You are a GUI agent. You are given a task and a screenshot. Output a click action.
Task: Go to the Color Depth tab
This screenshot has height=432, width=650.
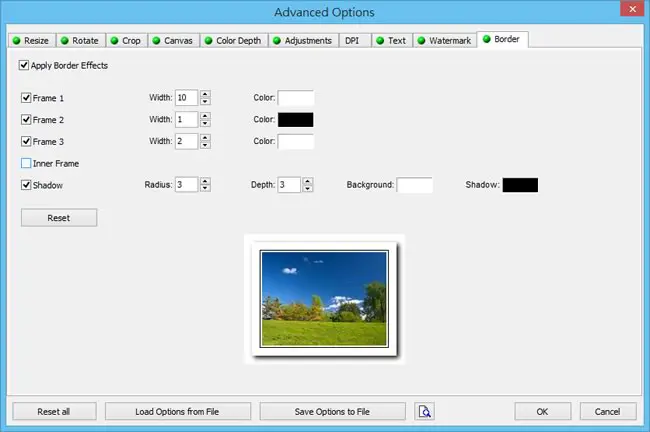tap(234, 41)
